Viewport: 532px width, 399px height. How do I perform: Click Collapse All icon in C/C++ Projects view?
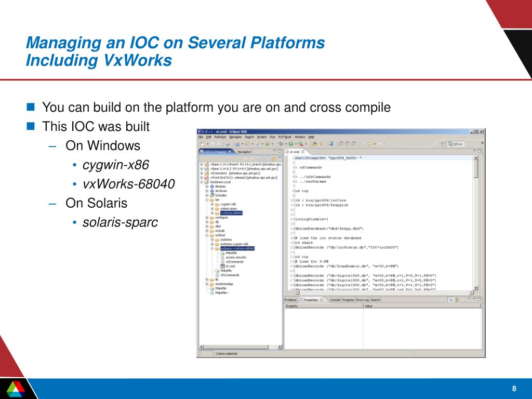point(268,158)
